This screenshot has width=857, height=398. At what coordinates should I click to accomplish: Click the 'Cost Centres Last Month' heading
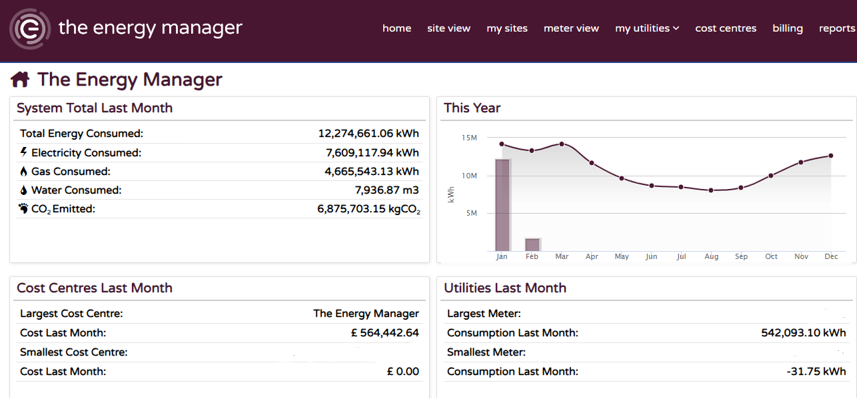coord(95,288)
